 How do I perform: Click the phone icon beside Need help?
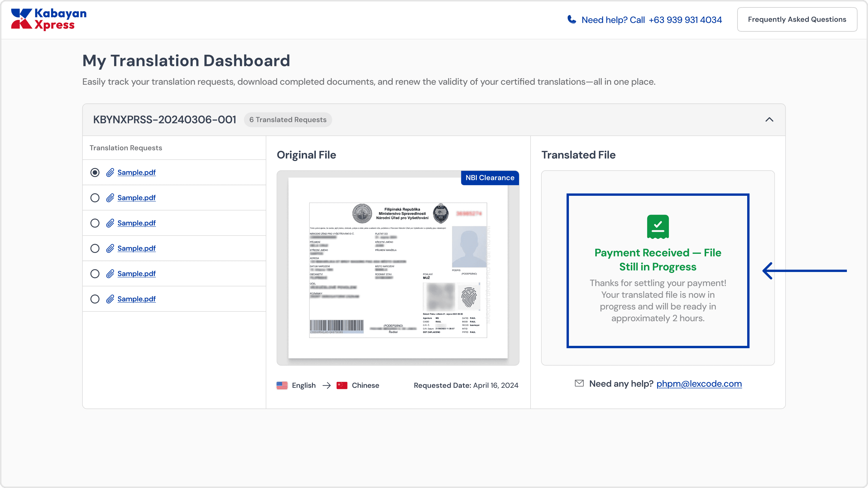pos(572,20)
